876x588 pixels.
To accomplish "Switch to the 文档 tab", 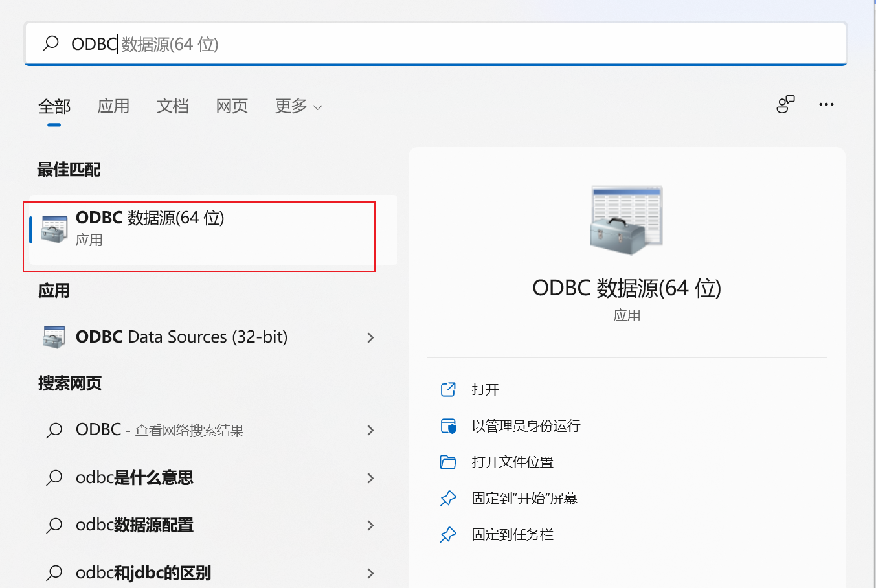I will click(x=172, y=106).
